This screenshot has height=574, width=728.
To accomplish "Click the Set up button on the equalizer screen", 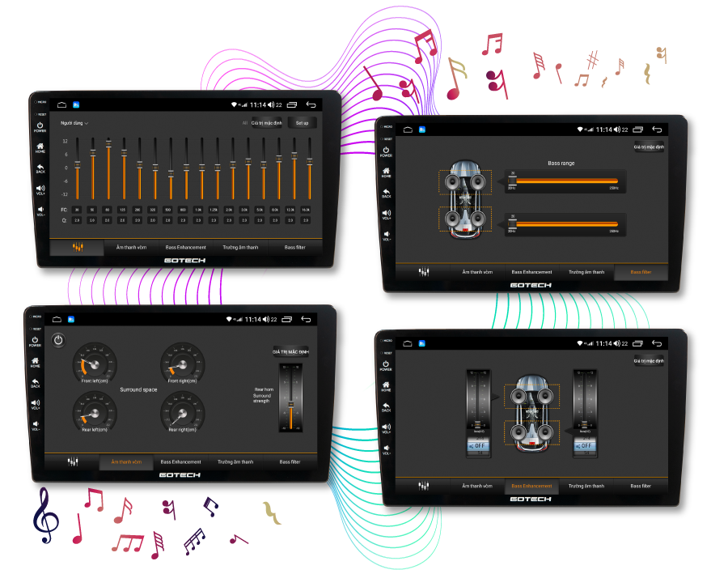I will [x=302, y=123].
